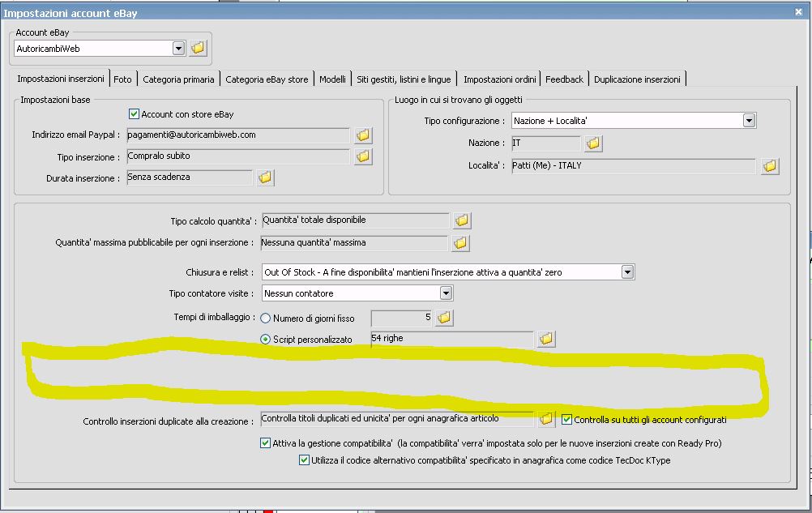Click Nessuna quantita' massima field

353,243
